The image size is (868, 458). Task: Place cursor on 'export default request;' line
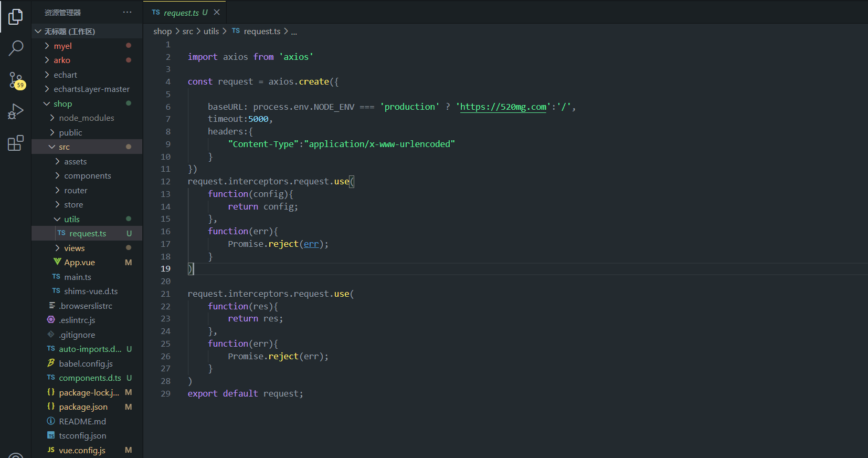(x=245, y=393)
